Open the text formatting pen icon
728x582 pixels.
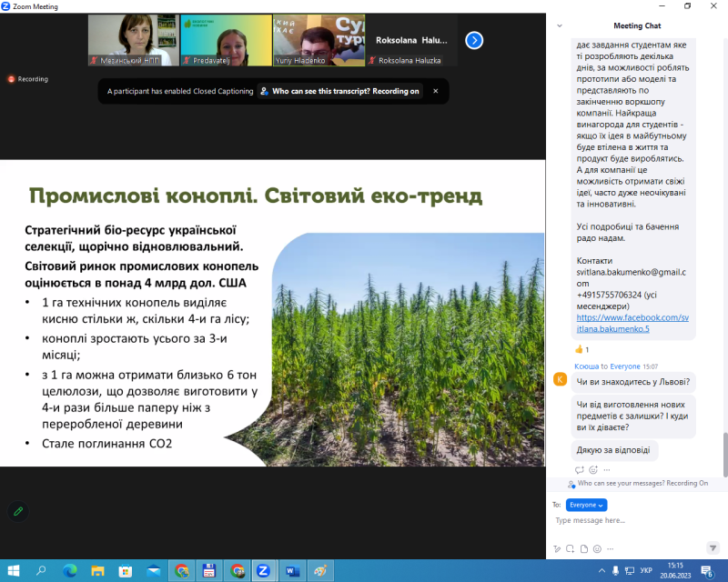pyautogui.click(x=556, y=548)
